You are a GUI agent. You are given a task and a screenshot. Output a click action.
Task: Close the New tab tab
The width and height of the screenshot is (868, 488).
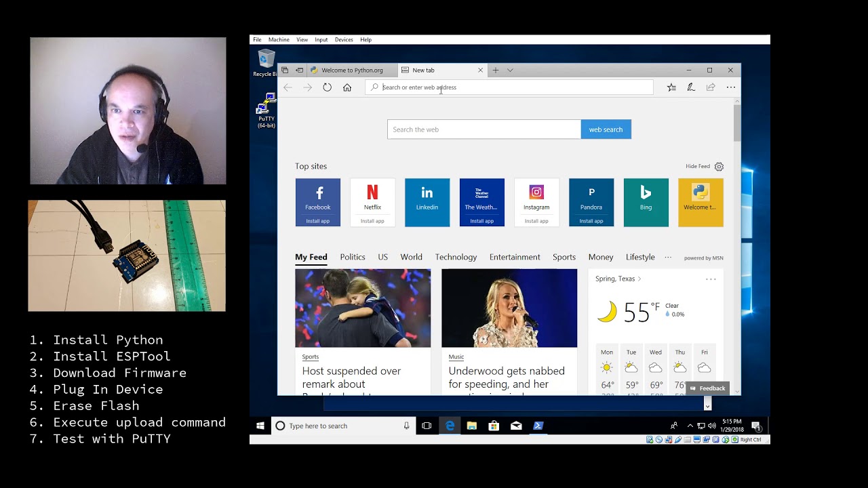click(481, 70)
